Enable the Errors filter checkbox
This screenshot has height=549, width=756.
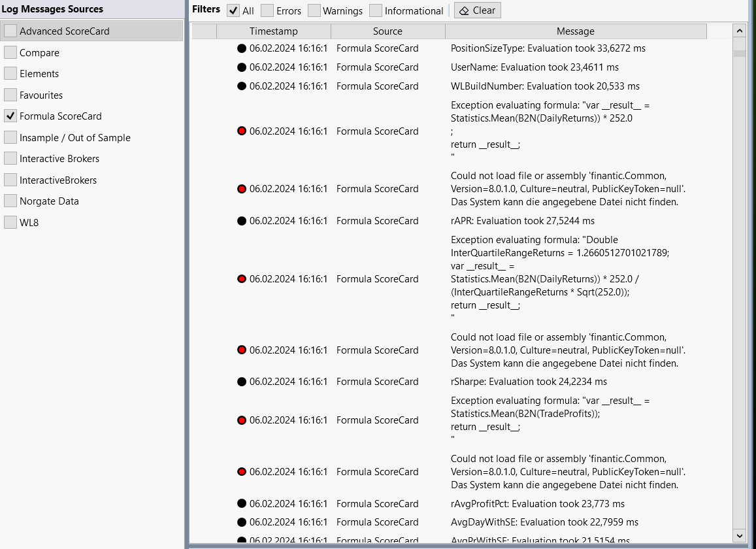point(267,10)
